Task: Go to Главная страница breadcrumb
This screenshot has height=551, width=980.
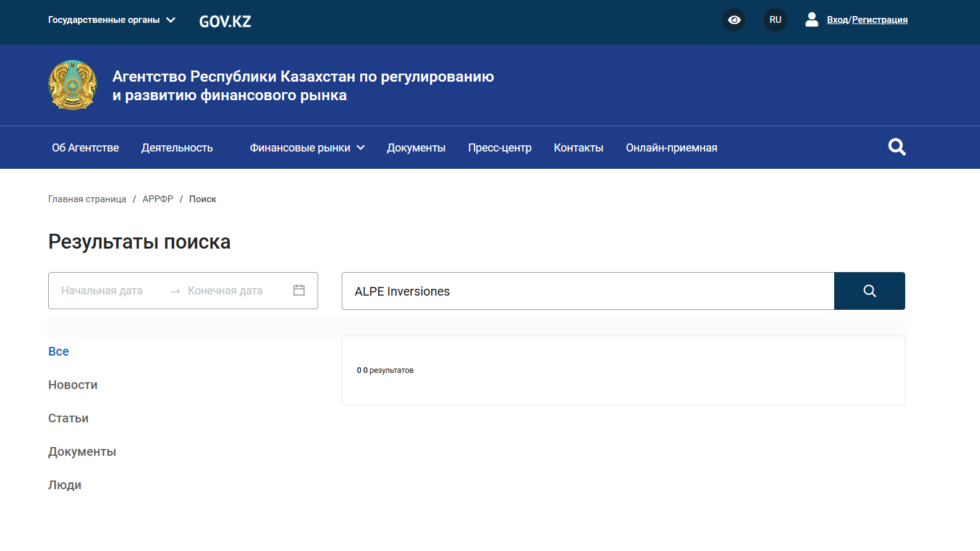Action: point(87,199)
